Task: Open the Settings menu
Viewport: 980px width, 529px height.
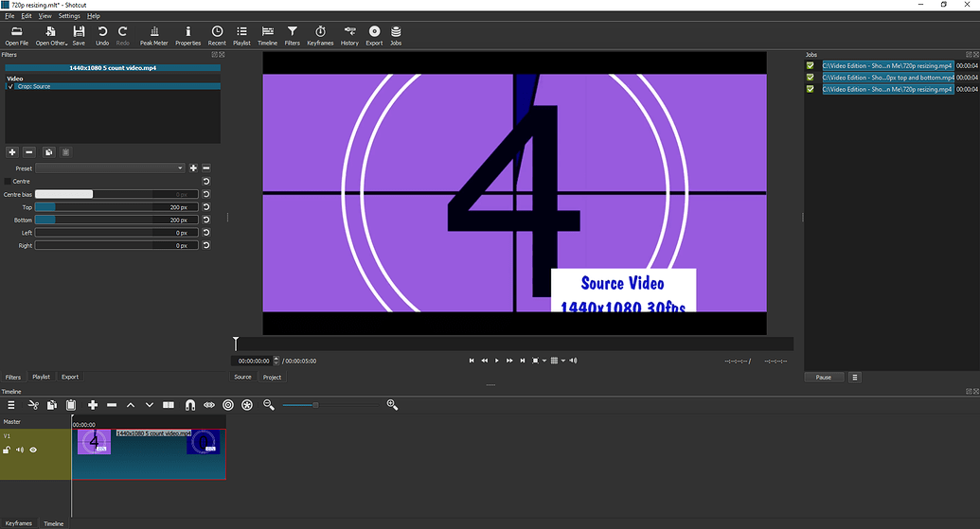Action: tap(69, 15)
